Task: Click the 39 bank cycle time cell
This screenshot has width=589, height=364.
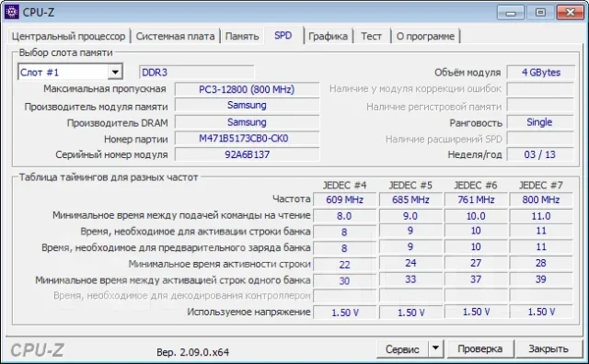Action: click(x=541, y=279)
